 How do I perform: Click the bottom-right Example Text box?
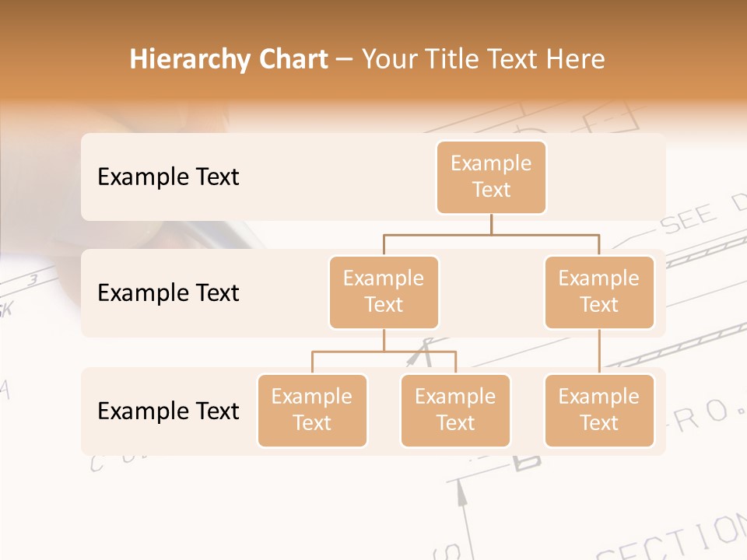click(x=599, y=411)
